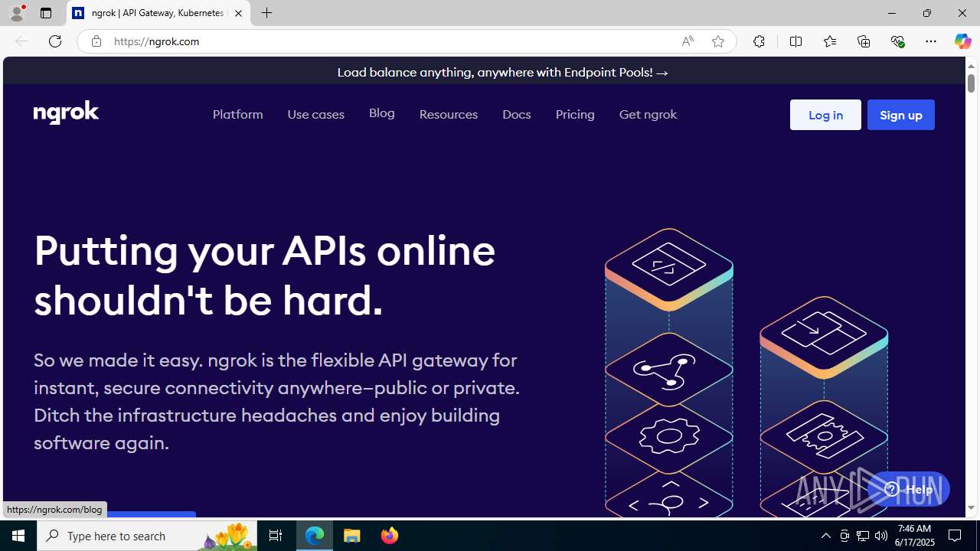Image resolution: width=980 pixels, height=551 pixels.
Task: Show hidden system tray icons
Action: pyautogui.click(x=825, y=536)
